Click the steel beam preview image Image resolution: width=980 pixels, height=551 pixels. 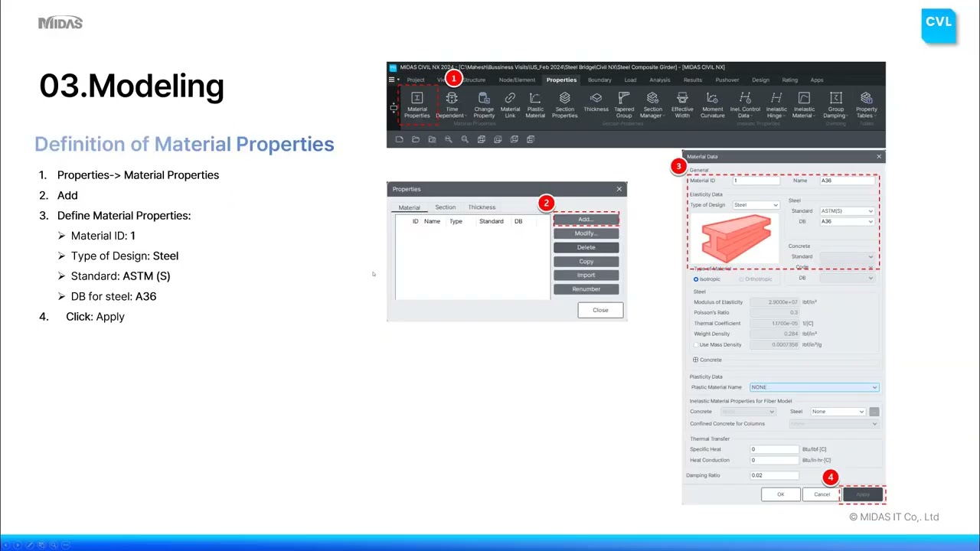pyautogui.click(x=736, y=238)
